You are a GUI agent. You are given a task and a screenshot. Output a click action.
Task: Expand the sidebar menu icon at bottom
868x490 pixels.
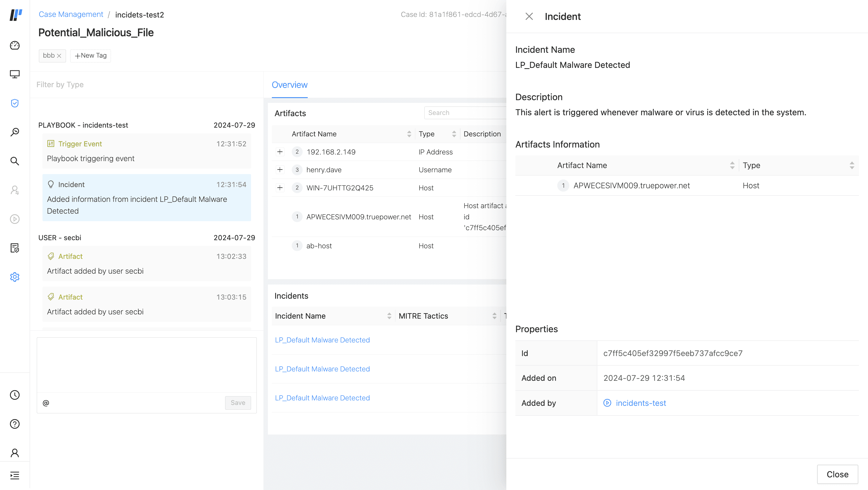click(14, 476)
